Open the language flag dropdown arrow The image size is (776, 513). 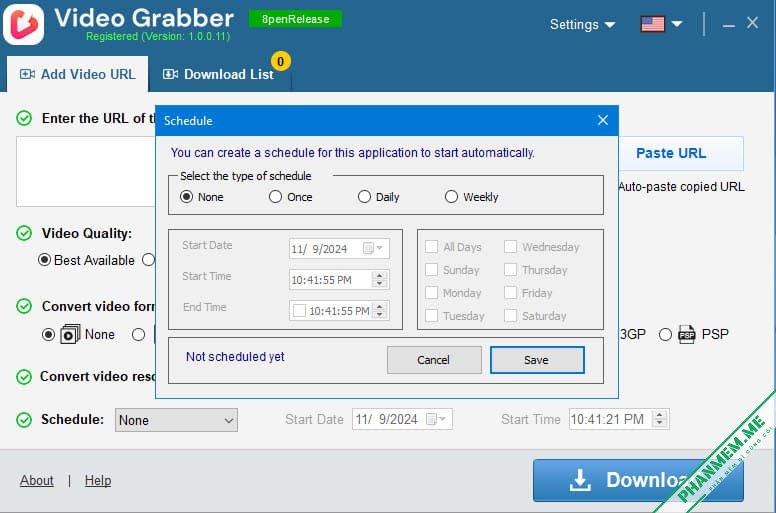(677, 24)
